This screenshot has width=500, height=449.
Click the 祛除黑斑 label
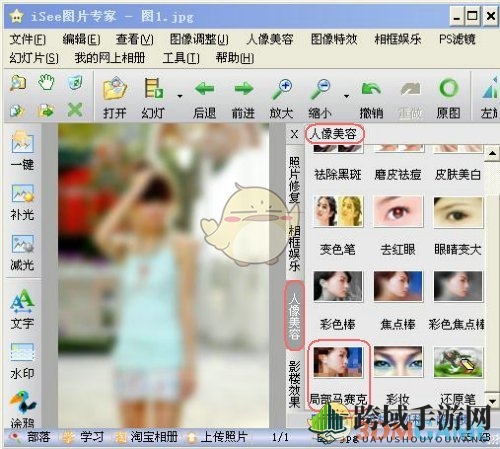(338, 174)
